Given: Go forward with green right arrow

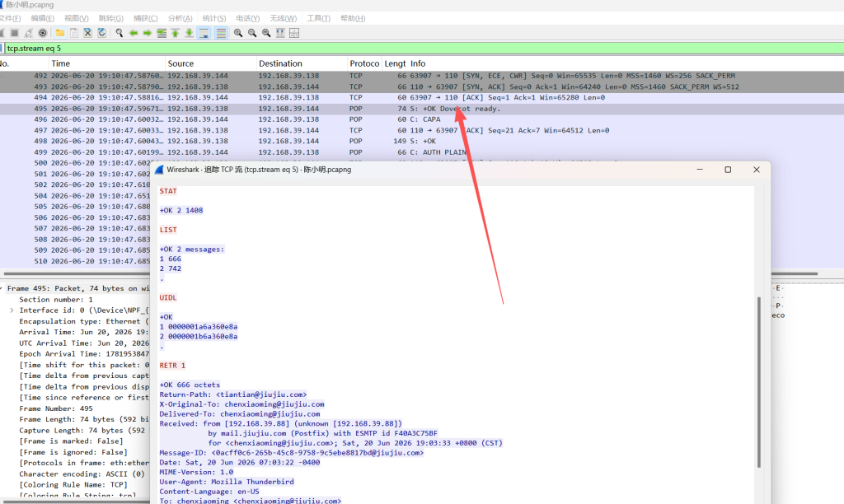Looking at the screenshot, I should 147,33.
